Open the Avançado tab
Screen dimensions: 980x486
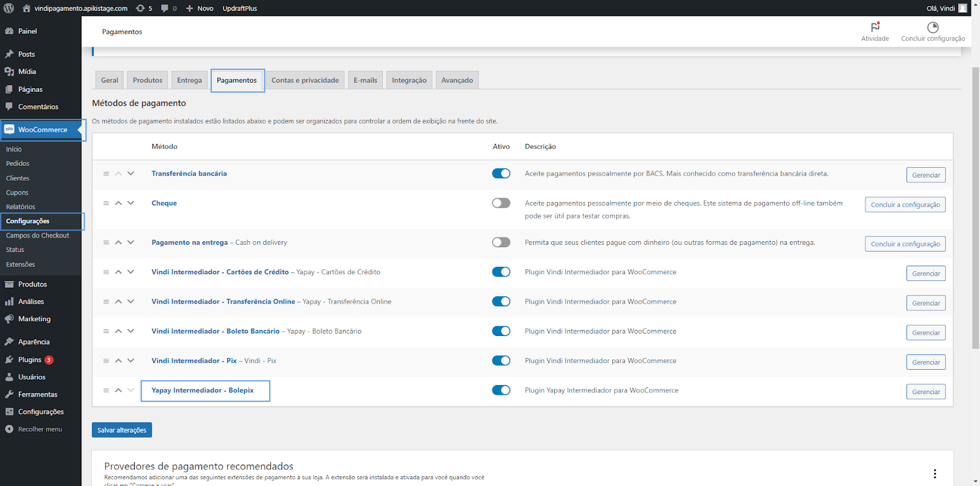tap(457, 80)
